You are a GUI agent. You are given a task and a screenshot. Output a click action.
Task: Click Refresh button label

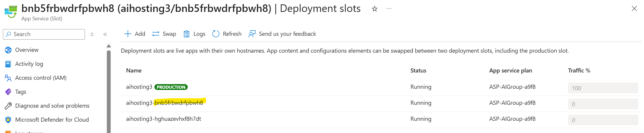232,34
